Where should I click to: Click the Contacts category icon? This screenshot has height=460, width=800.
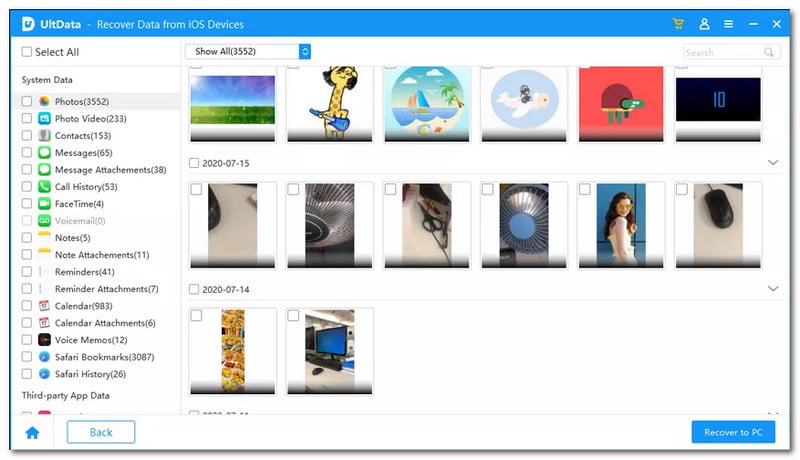pyautogui.click(x=44, y=136)
